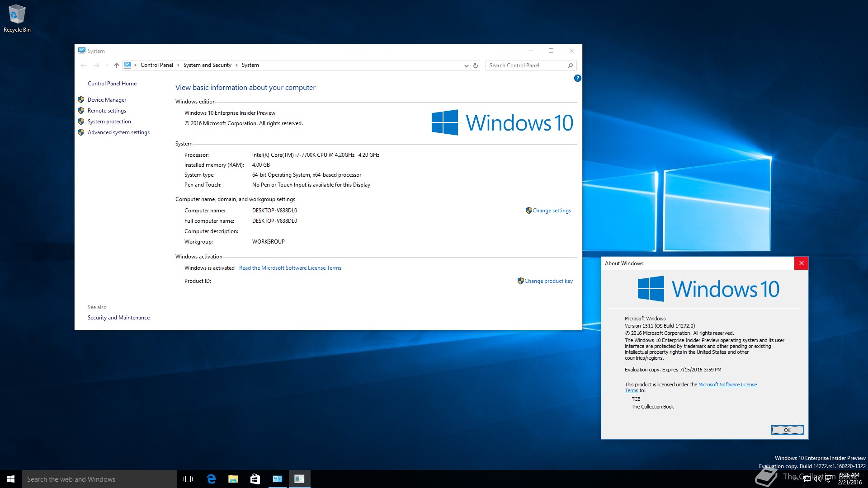Show hidden system tray icons

[796, 479]
